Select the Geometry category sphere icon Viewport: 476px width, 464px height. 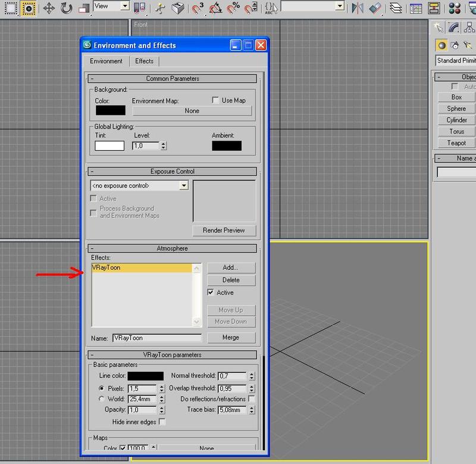point(441,46)
